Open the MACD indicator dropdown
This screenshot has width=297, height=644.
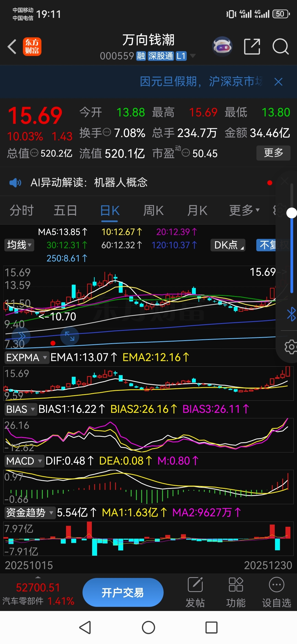point(24,461)
